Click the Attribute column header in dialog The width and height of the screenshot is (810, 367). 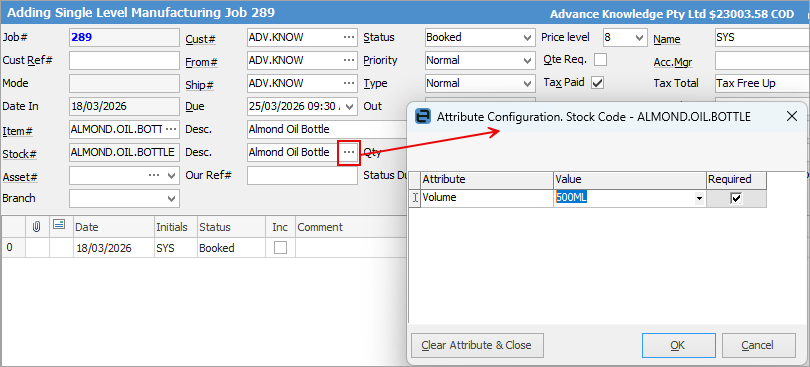pos(487,179)
